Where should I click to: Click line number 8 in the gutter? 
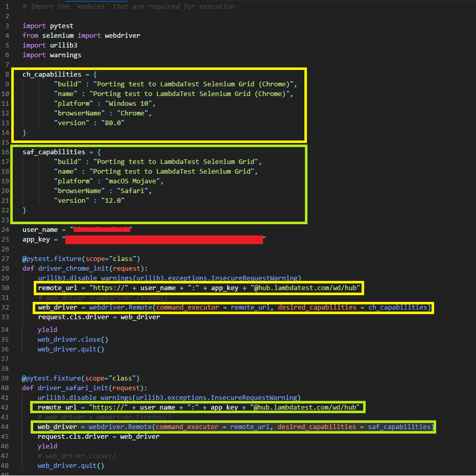click(7, 74)
